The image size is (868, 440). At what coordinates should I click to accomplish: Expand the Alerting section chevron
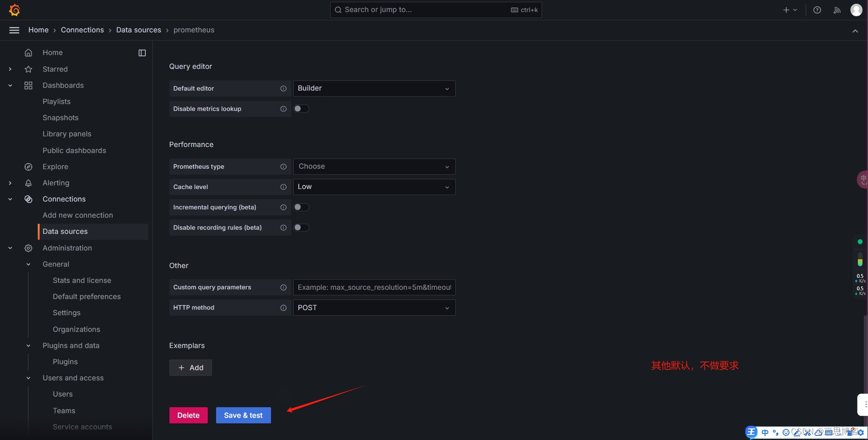pos(10,183)
